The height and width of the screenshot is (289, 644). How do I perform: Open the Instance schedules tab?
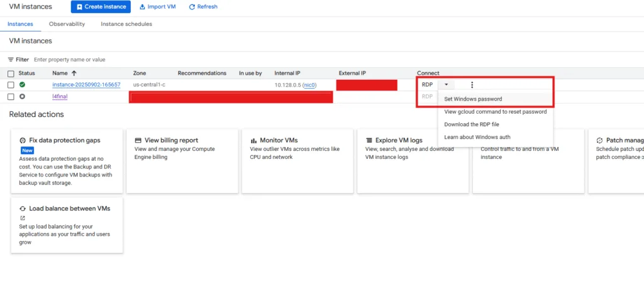(x=126, y=24)
